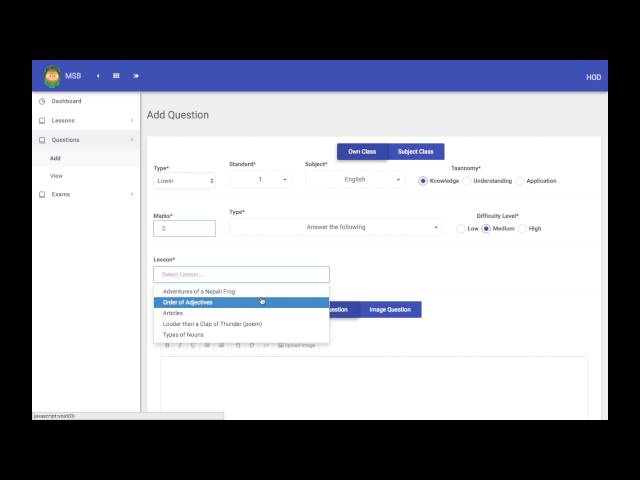Image resolution: width=640 pixels, height=480 pixels.
Task: Click Upload Image in the editor toolbar
Action: 297,345
